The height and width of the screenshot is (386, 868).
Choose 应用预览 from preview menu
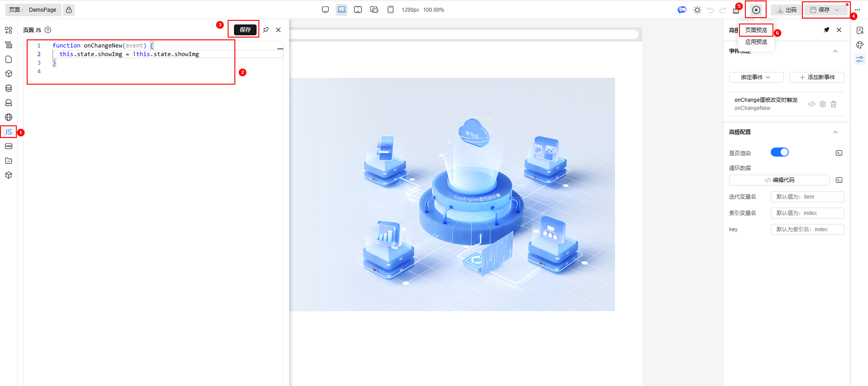pos(756,42)
